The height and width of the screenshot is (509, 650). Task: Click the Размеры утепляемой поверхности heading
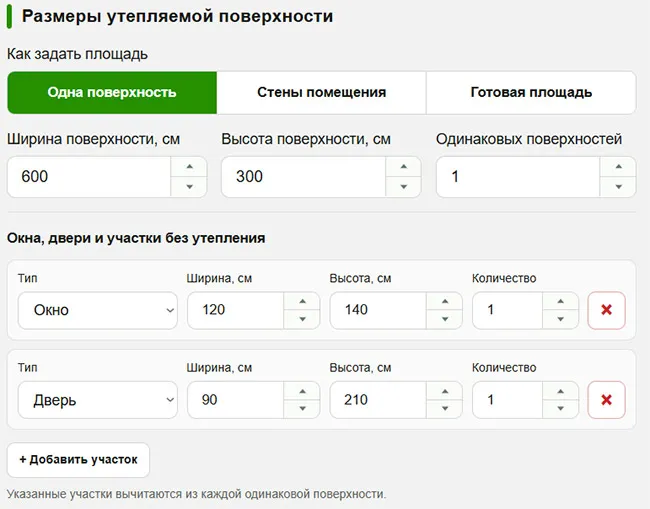pos(177,17)
